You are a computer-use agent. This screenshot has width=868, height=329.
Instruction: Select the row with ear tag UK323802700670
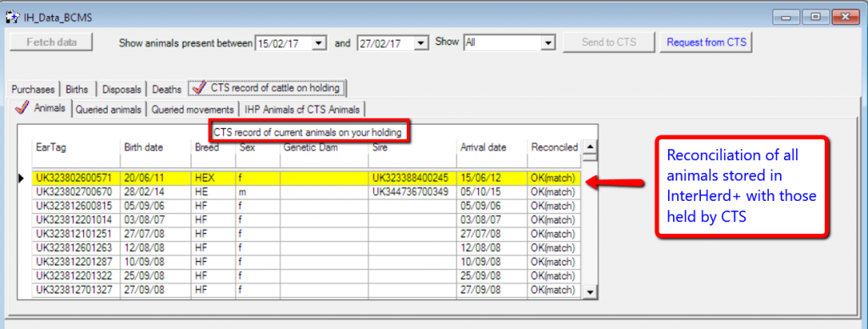point(306,192)
